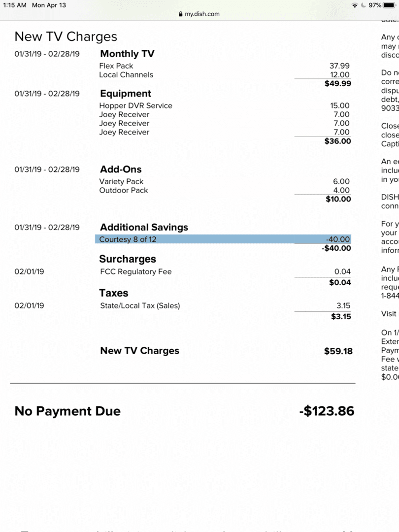This screenshot has height=532, width=399.
Task: Tap the 1:15 AM clock in status bar
Action: pos(15,5)
